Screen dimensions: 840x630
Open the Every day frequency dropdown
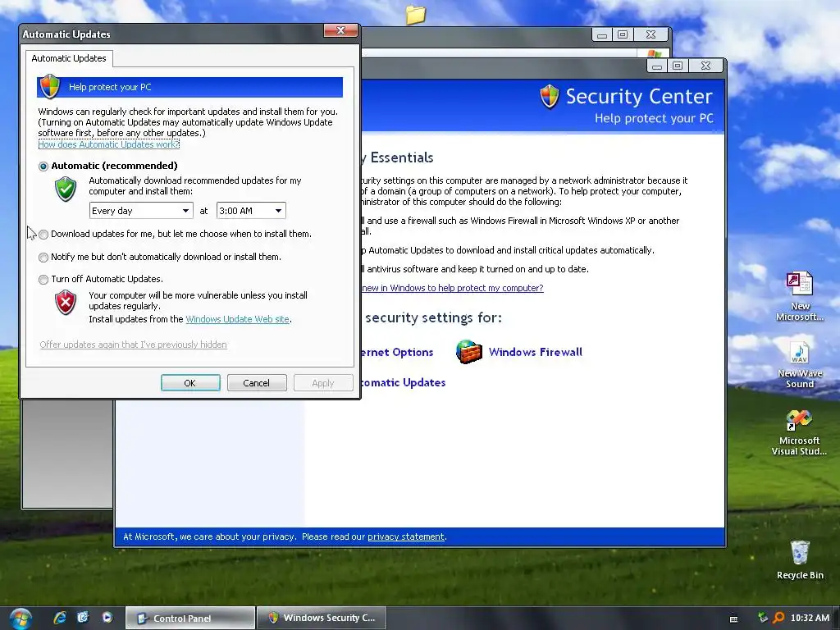click(141, 211)
